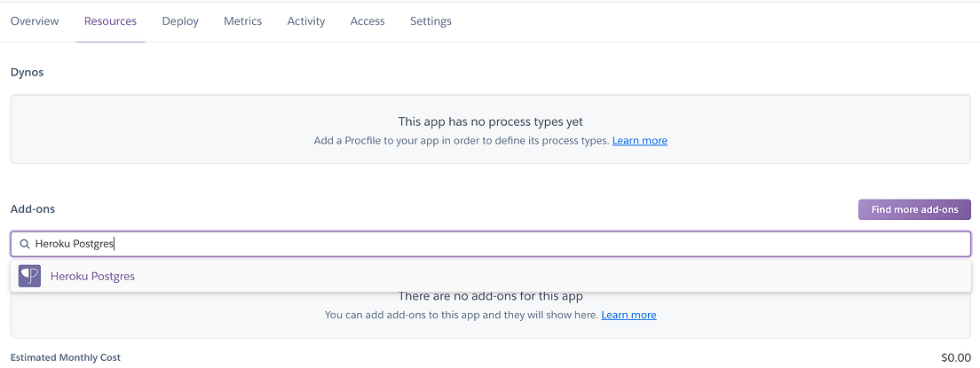Select the Resources tab

tap(110, 21)
